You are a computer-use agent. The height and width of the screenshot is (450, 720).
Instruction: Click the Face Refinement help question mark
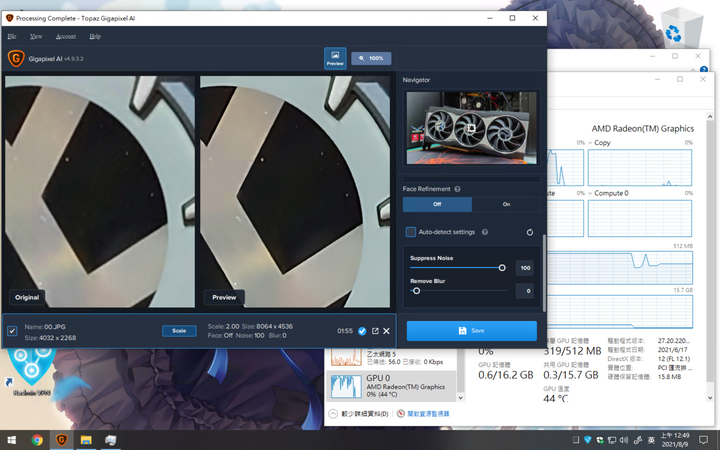click(457, 189)
